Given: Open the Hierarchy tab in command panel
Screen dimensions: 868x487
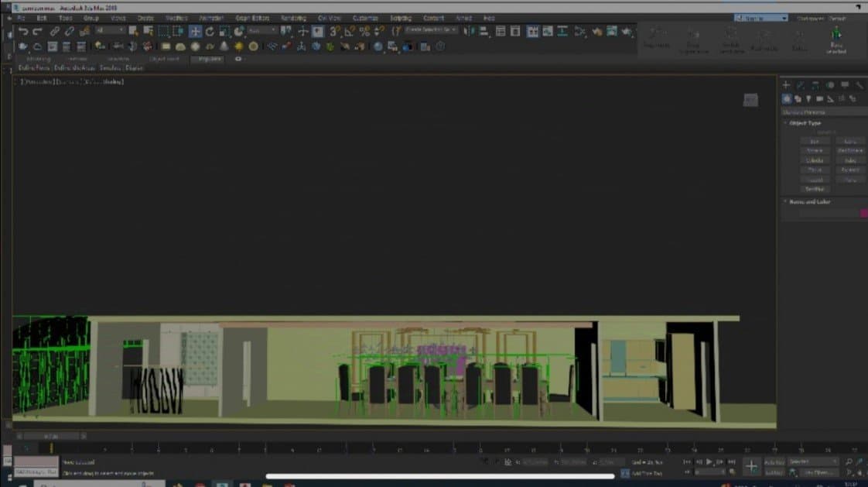Looking at the screenshot, I should 815,84.
